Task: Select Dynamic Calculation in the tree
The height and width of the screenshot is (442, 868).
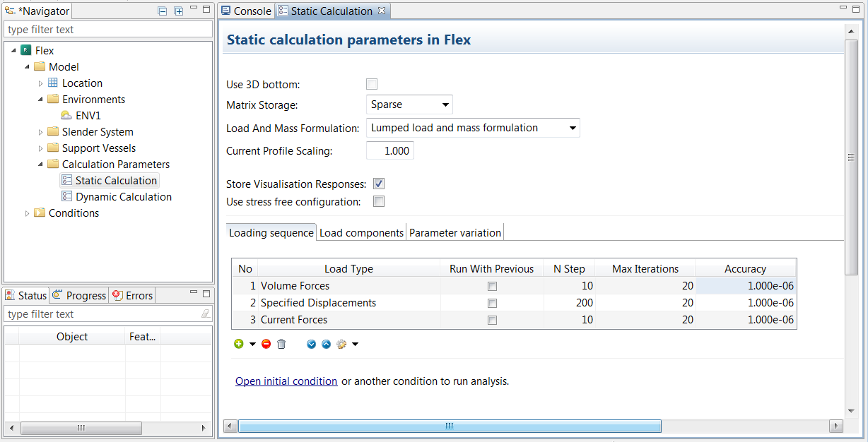Action: 123,197
